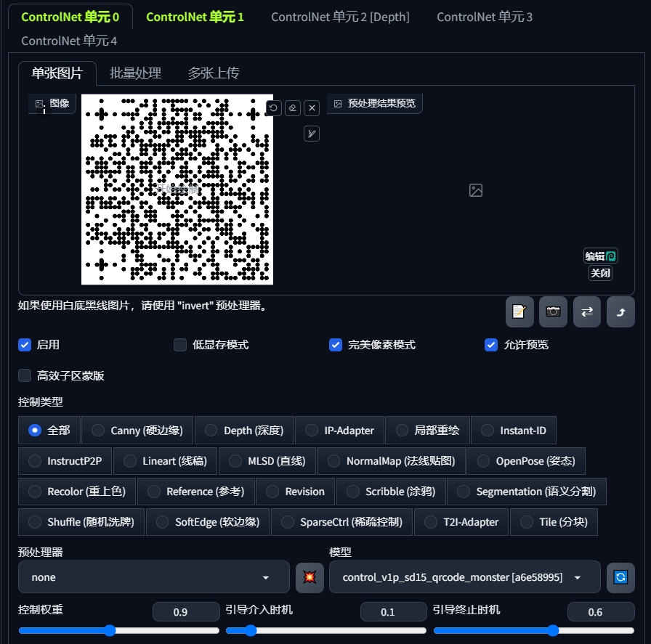
Task: Click the uploaded QR code image
Action: tap(177, 189)
